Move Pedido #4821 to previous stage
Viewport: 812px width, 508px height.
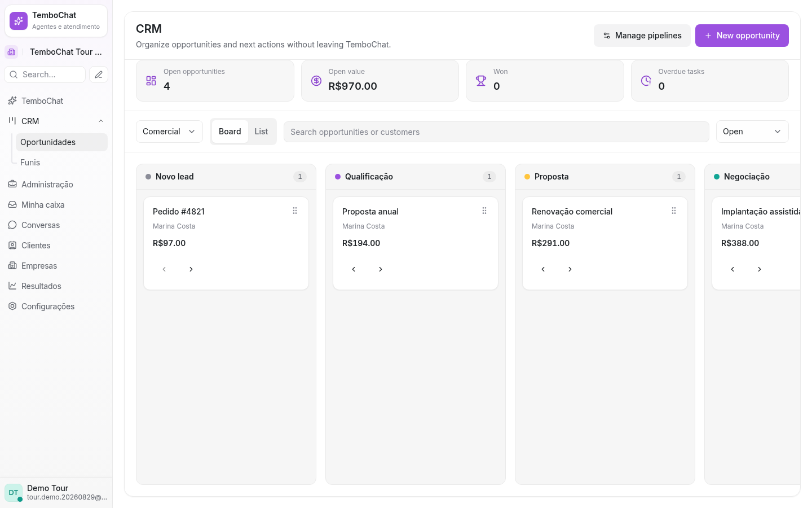164,269
